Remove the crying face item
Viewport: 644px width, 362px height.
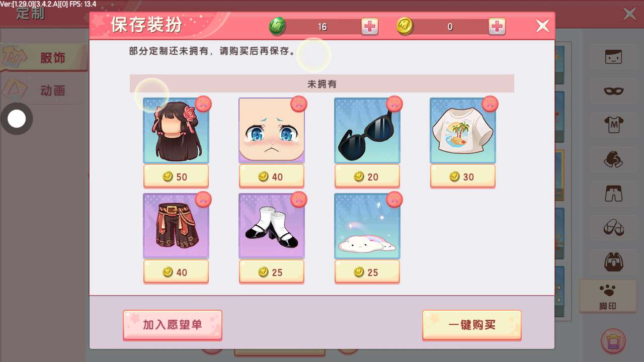point(299,104)
